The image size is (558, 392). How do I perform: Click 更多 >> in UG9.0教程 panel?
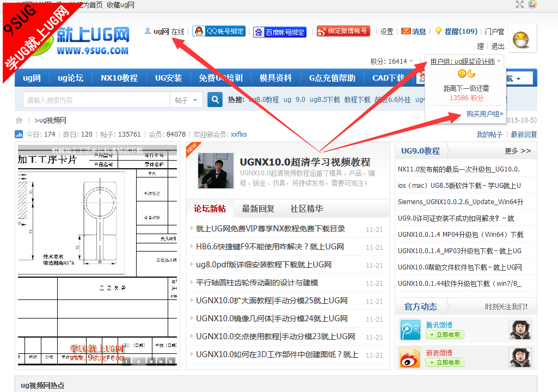click(x=518, y=151)
